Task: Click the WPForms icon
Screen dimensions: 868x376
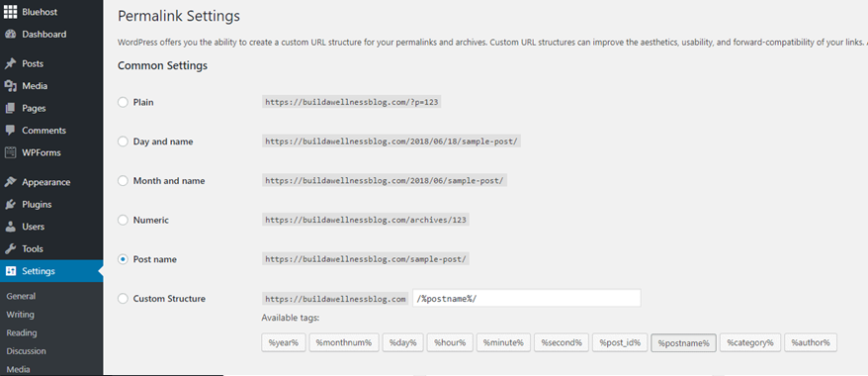Action: [11, 152]
